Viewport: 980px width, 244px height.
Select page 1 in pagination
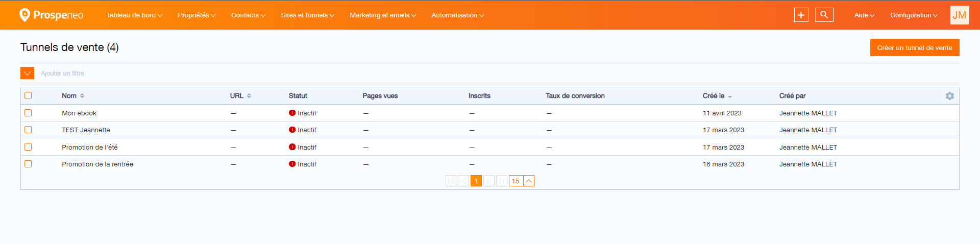pyautogui.click(x=476, y=181)
